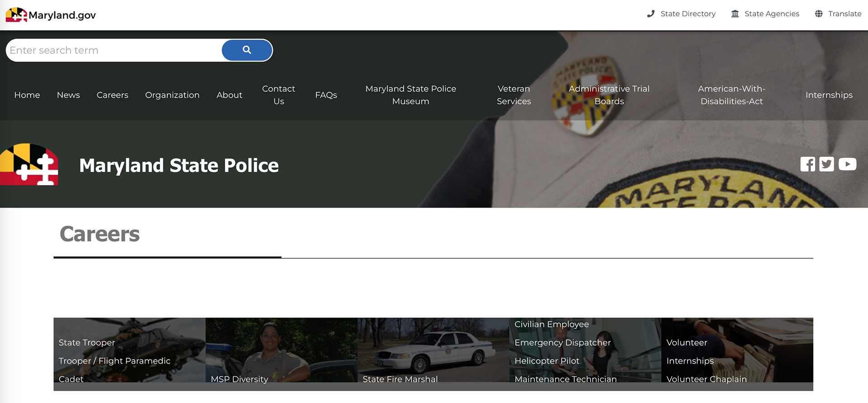Click the Maryland.gov logo
The height and width of the screenshot is (403, 868).
click(x=51, y=15)
